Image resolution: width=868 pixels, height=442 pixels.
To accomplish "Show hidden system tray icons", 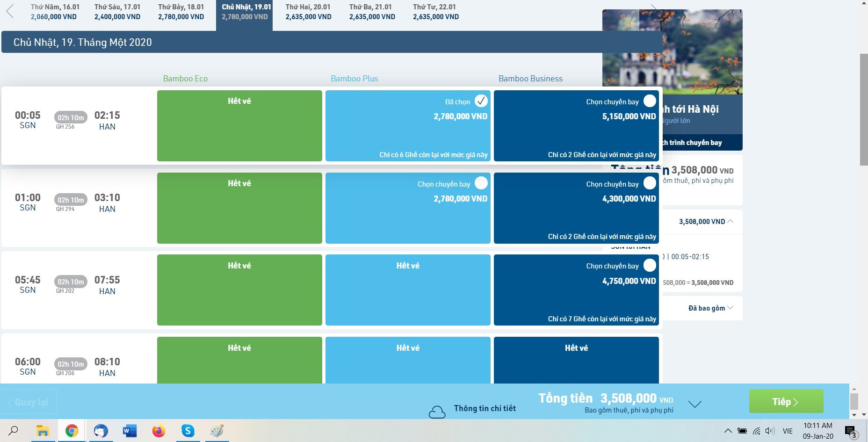I will point(728,431).
